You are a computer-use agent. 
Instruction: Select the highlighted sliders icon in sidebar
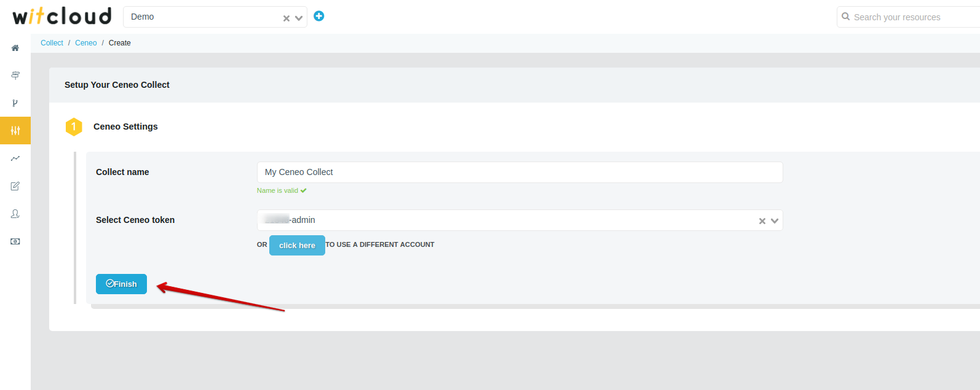[x=15, y=130]
